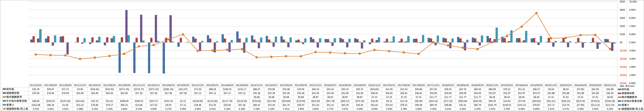This screenshot has height=111, width=644.
Task: Click the ($147.62) cell
Action: [x=65, y=101]
